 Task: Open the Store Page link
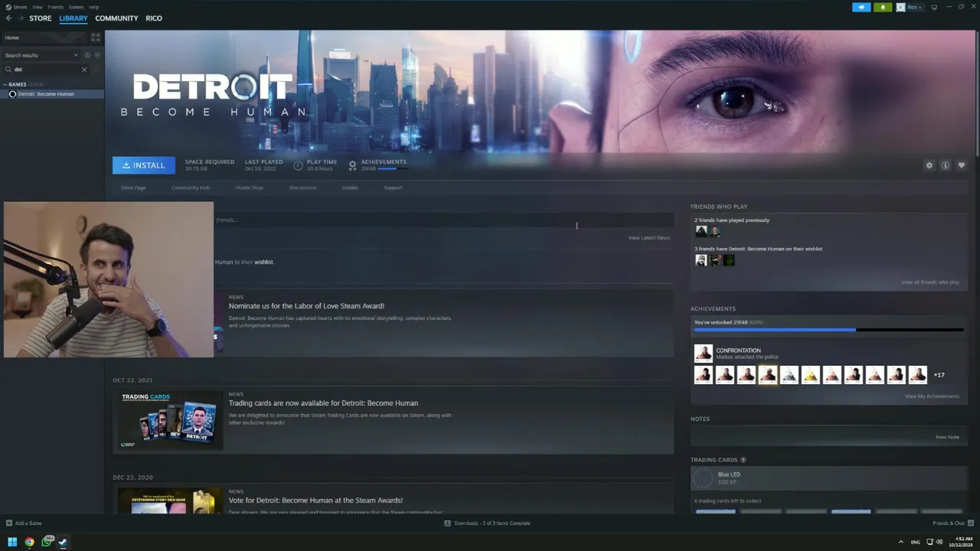coord(133,187)
